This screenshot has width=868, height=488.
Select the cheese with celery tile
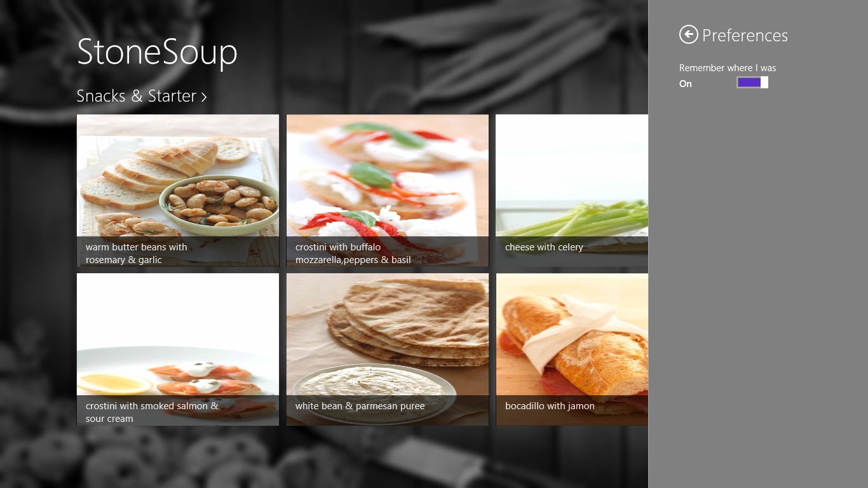point(572,191)
